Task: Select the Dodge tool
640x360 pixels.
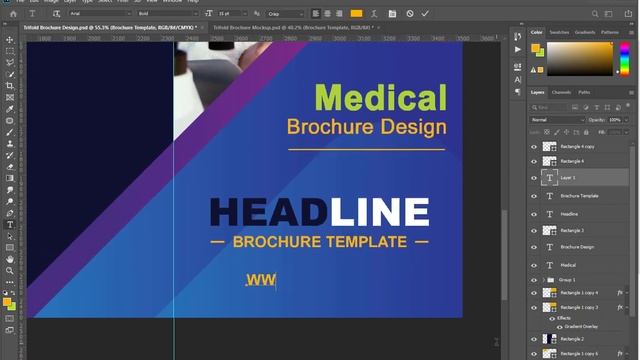Action: point(10,201)
